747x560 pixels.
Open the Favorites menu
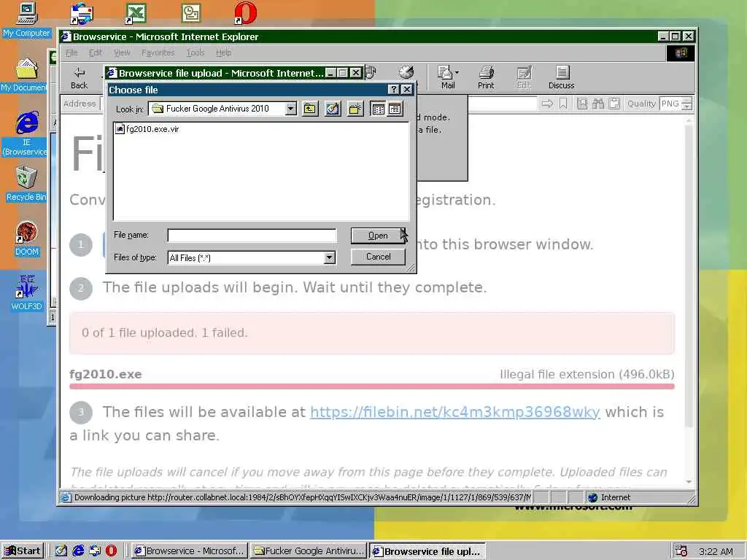158,52
